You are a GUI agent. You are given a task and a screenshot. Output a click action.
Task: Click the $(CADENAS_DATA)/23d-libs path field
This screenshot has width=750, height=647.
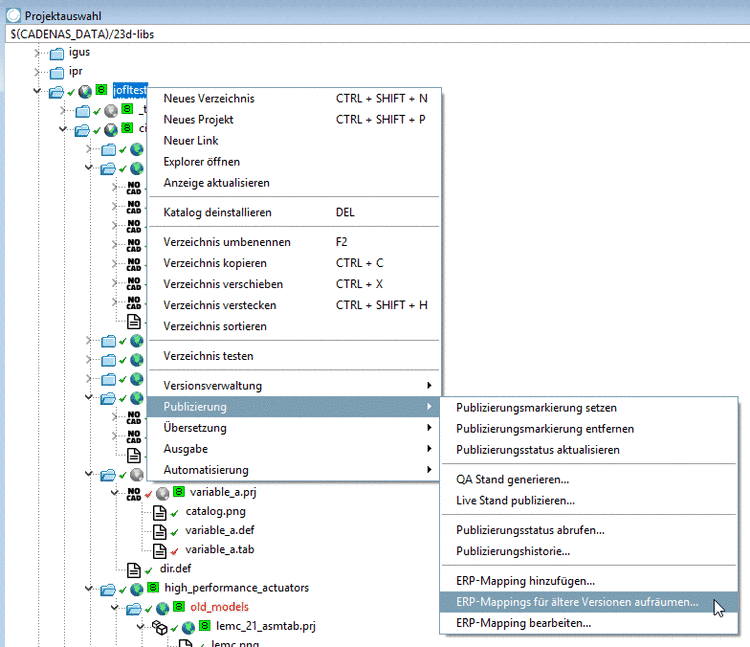pos(378,34)
